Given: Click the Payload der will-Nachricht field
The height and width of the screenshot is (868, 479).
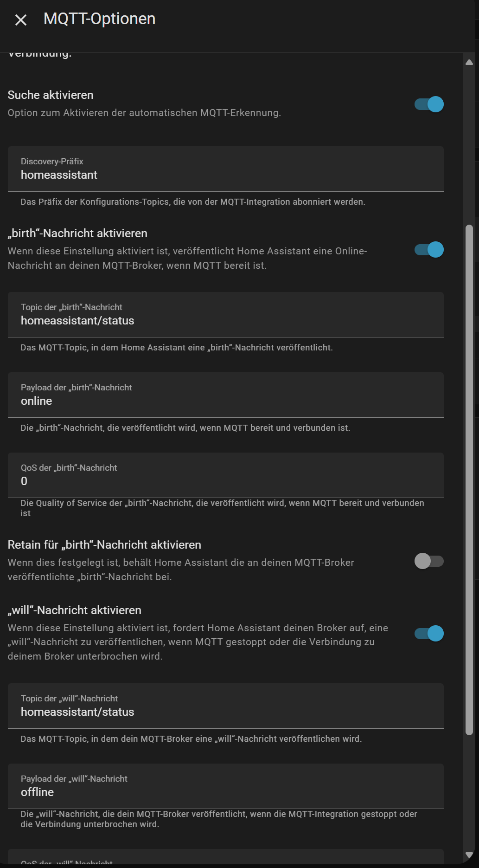Looking at the screenshot, I should click(225, 786).
